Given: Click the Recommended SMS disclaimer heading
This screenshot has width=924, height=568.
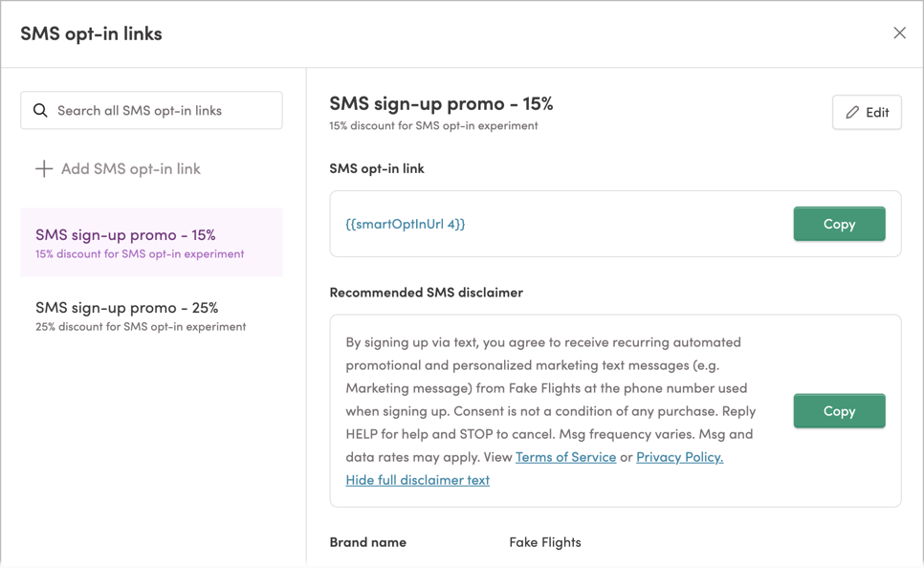Looking at the screenshot, I should tap(426, 293).
